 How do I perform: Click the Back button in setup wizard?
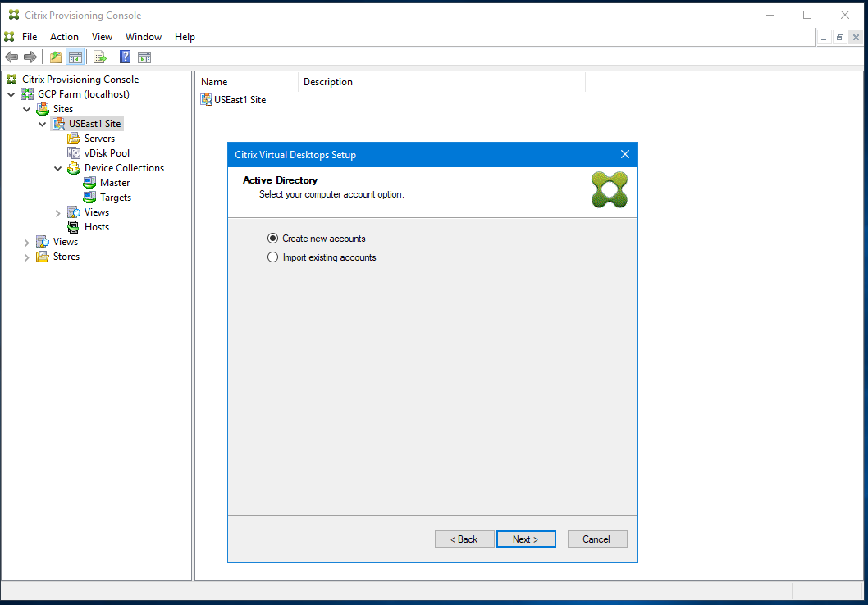464,539
